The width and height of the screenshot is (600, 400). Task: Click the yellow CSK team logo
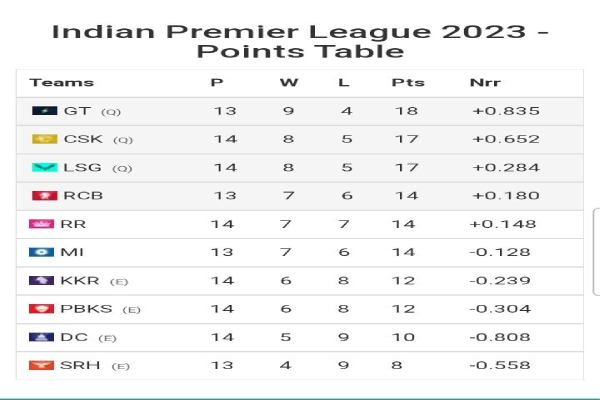(x=45, y=139)
